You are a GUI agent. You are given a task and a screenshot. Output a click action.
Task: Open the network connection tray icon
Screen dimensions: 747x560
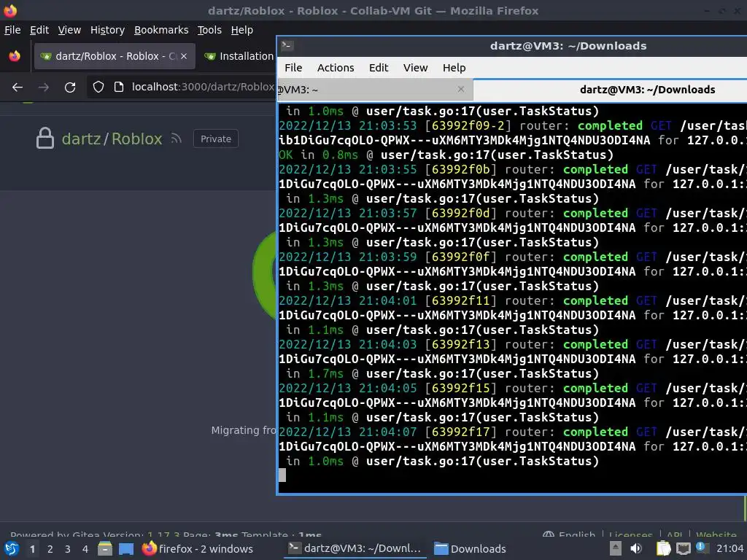point(684,548)
